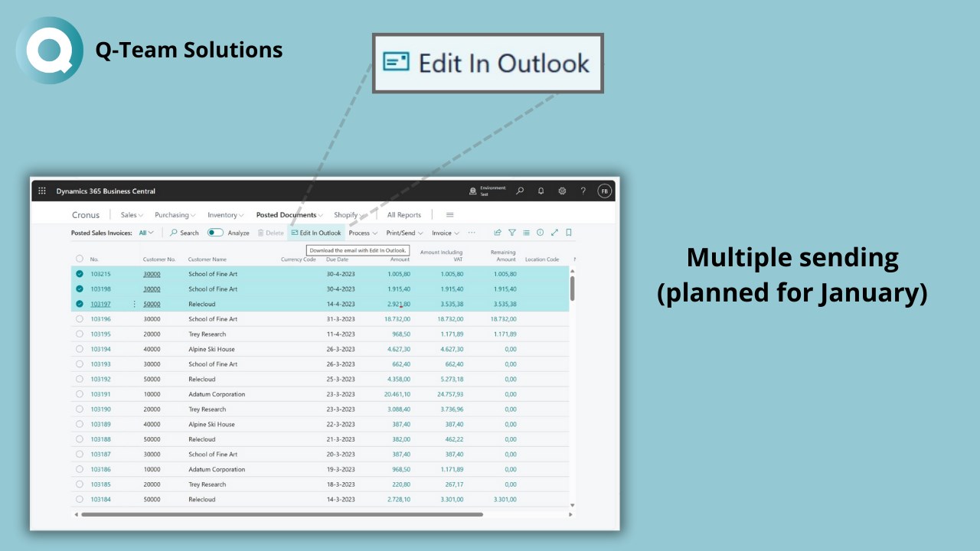Toggle the filter pane funnel icon
The width and height of the screenshot is (980, 551).
512,233
